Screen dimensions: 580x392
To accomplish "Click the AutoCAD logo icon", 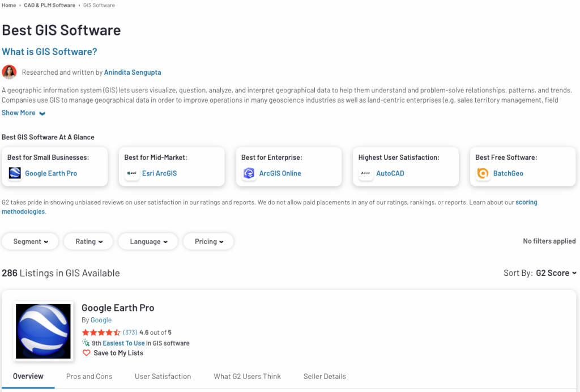I will tap(366, 173).
